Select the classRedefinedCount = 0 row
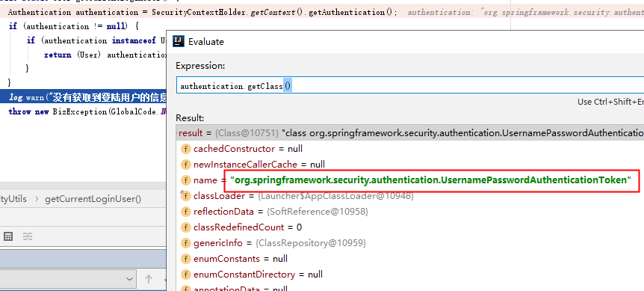The width and height of the screenshot is (644, 291). tap(410, 227)
